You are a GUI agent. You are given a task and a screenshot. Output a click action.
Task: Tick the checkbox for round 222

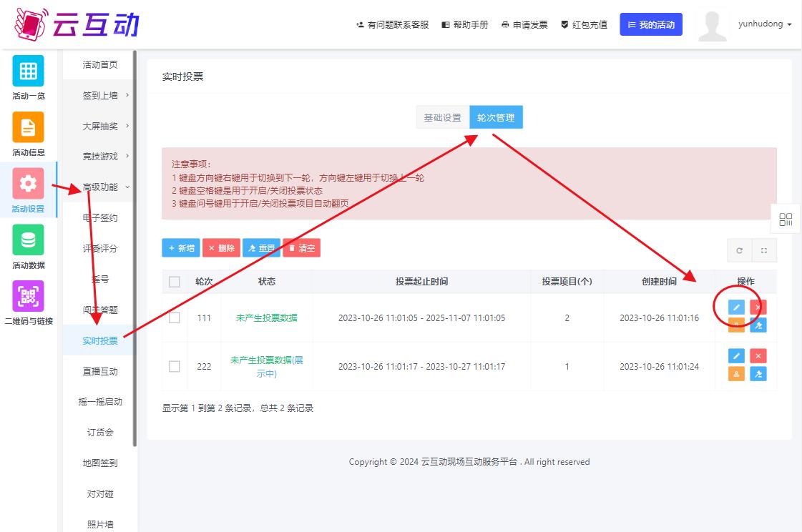coord(175,366)
